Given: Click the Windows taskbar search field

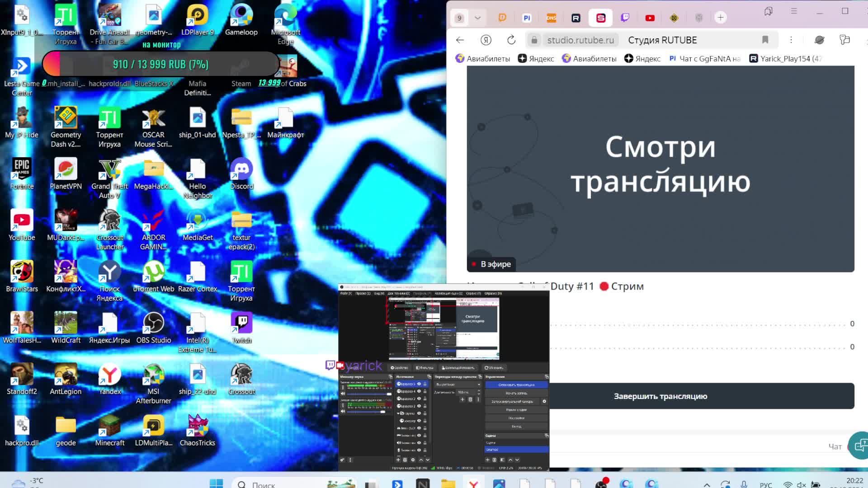Looking at the screenshot, I should click(x=271, y=484).
